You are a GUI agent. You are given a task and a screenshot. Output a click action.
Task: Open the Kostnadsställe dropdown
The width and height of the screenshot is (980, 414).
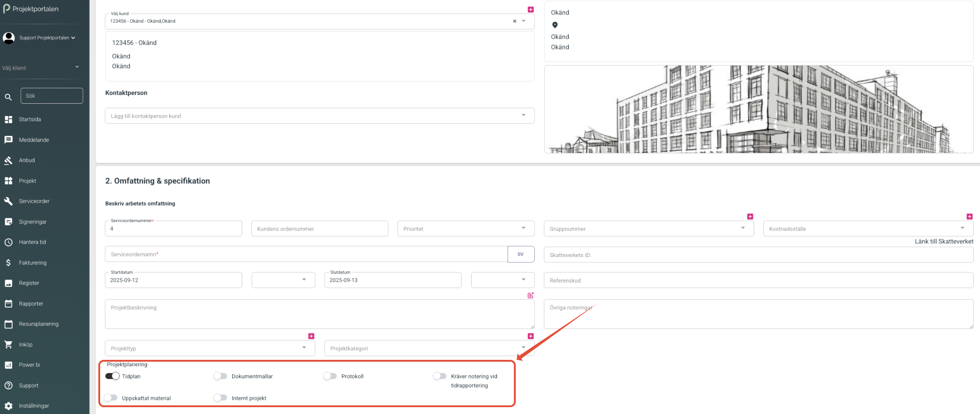pos(868,229)
